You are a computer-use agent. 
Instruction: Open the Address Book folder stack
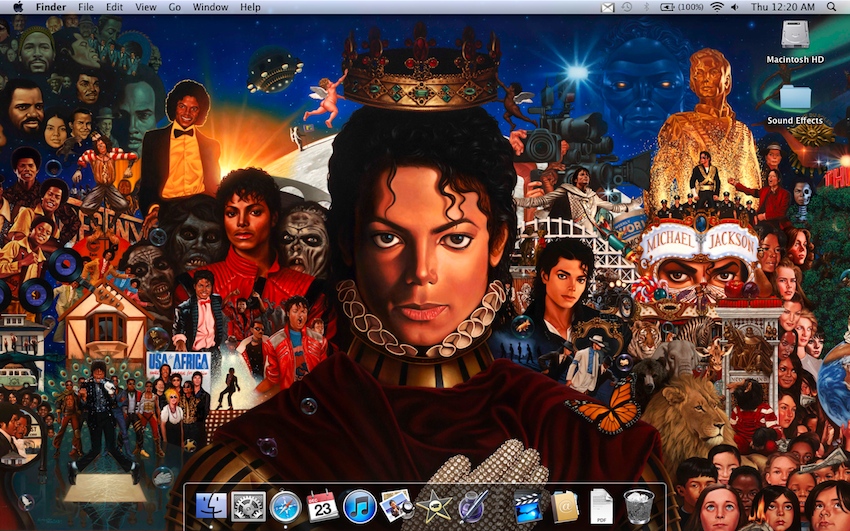[x=565, y=507]
